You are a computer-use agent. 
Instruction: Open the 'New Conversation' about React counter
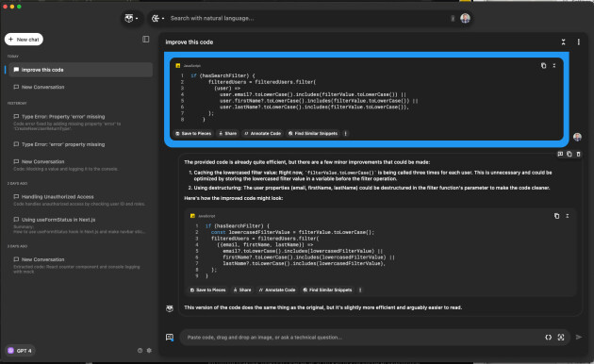[80, 265]
